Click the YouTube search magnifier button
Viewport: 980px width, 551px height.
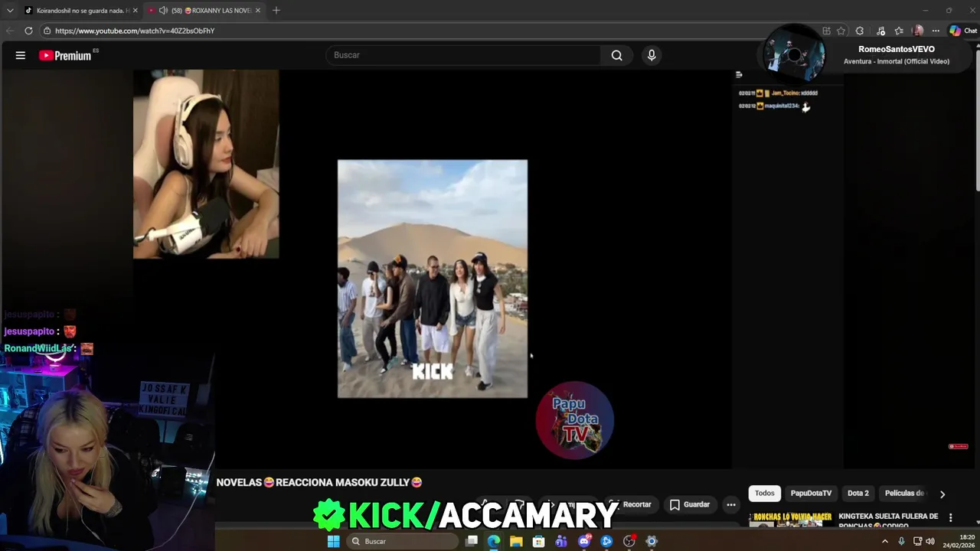[616, 55]
